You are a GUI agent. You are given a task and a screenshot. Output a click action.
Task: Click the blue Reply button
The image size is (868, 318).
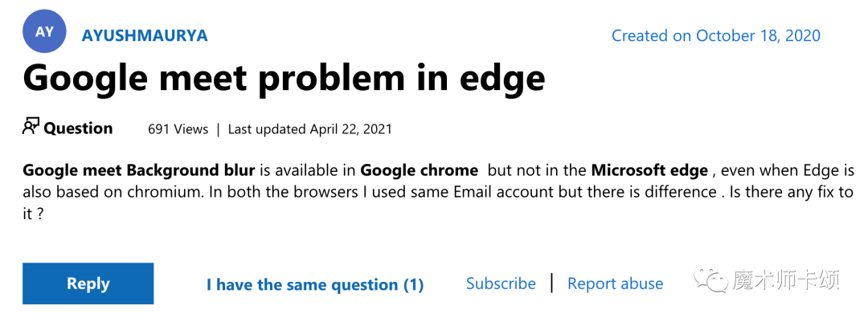pos(88,283)
